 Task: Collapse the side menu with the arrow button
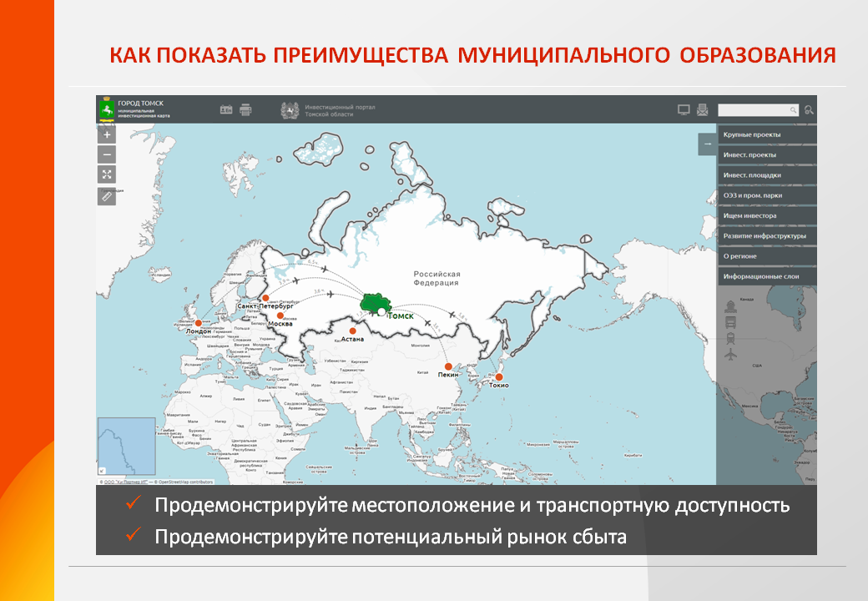(708, 144)
